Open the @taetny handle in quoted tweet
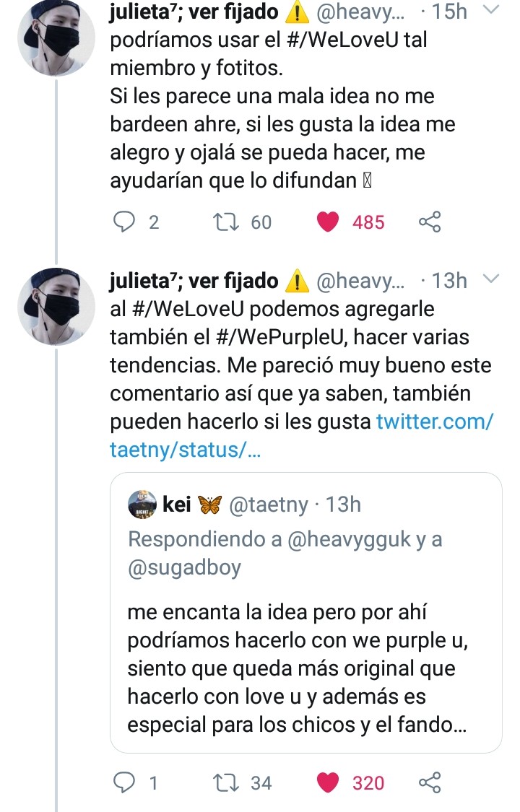This screenshot has width=520, height=812. [268, 505]
